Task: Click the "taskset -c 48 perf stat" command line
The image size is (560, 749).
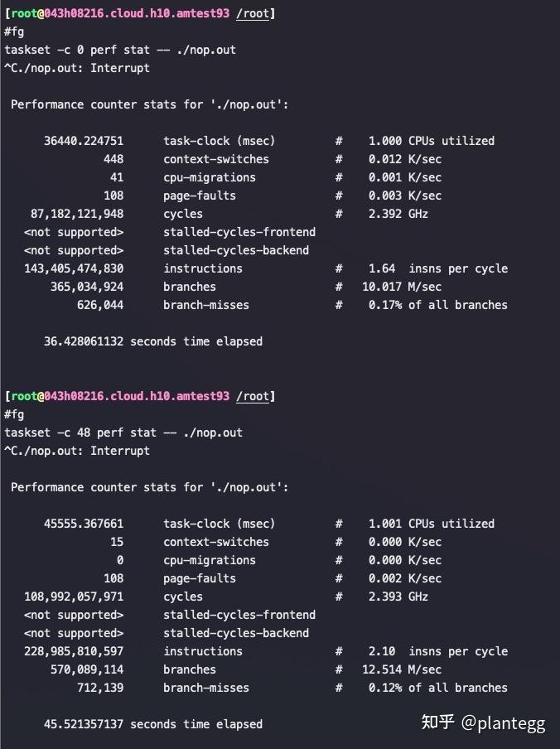Action: click(x=123, y=432)
